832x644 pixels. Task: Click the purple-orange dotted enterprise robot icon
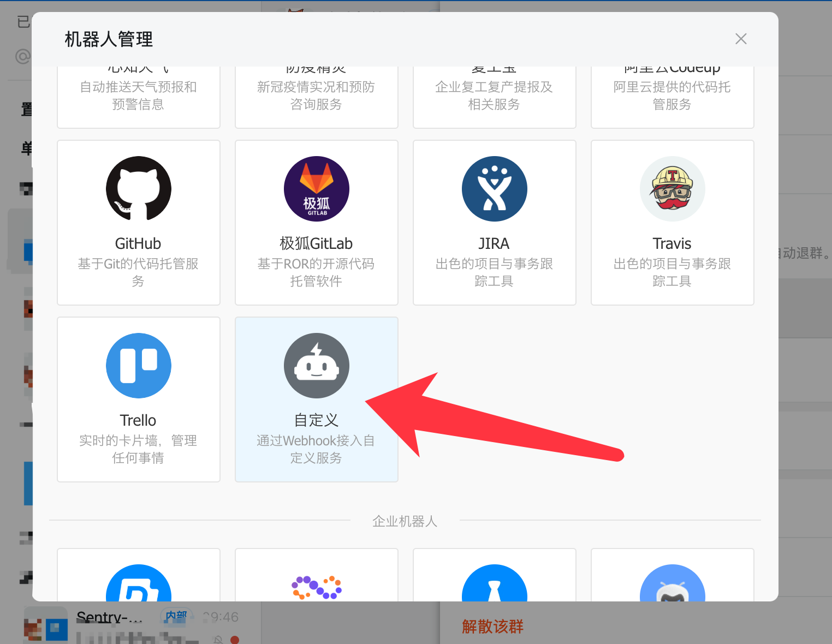(317, 587)
